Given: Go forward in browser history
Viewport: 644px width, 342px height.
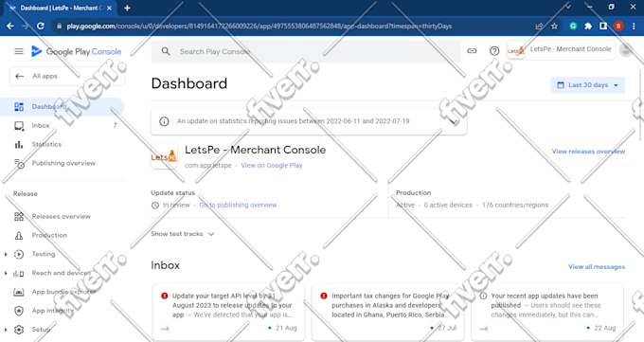Looking at the screenshot, I should 25,26.
